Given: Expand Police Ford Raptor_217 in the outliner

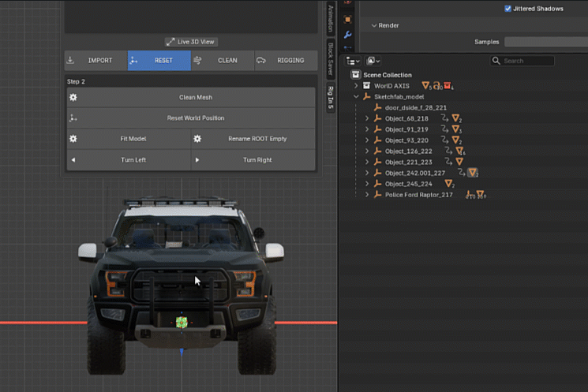Looking at the screenshot, I should point(367,195).
